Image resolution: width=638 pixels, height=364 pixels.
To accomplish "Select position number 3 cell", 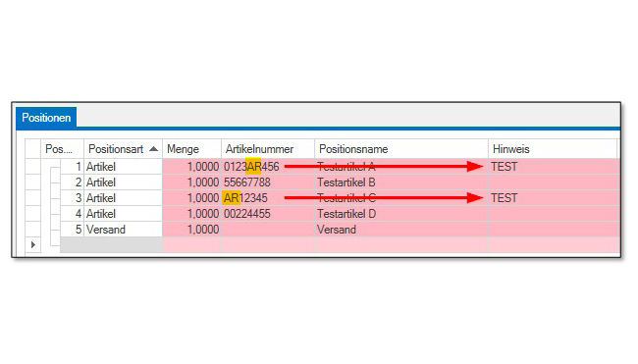I will coord(72,198).
